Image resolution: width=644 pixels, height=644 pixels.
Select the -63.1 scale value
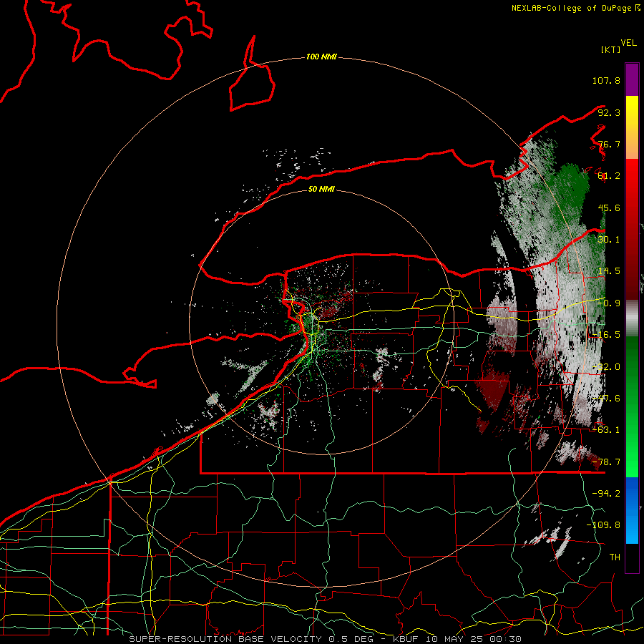tap(606, 430)
